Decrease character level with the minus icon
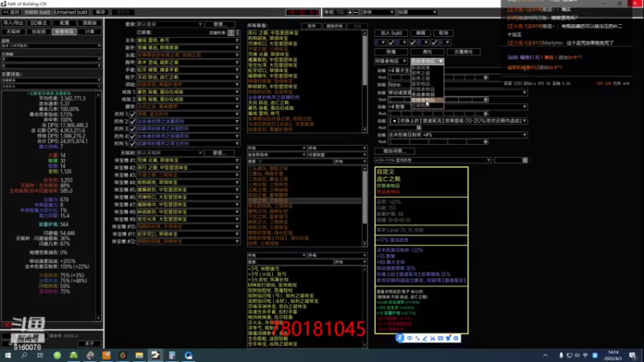The height and width of the screenshot is (362, 644). click(356, 12)
